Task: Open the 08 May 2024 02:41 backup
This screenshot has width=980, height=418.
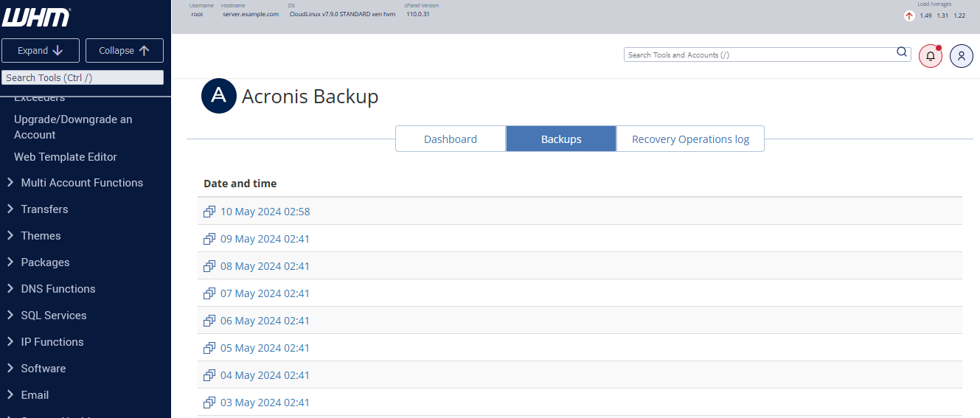Action: [265, 266]
